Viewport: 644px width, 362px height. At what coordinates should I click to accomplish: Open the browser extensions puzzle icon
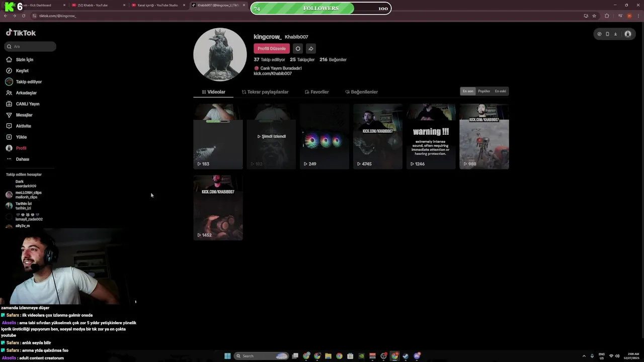(x=607, y=16)
